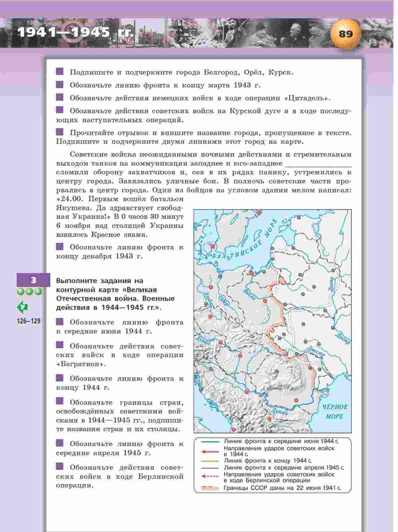Click the text "те названия стран и их столицы."
Screen dimensions: 398x532
tap(118, 429)
